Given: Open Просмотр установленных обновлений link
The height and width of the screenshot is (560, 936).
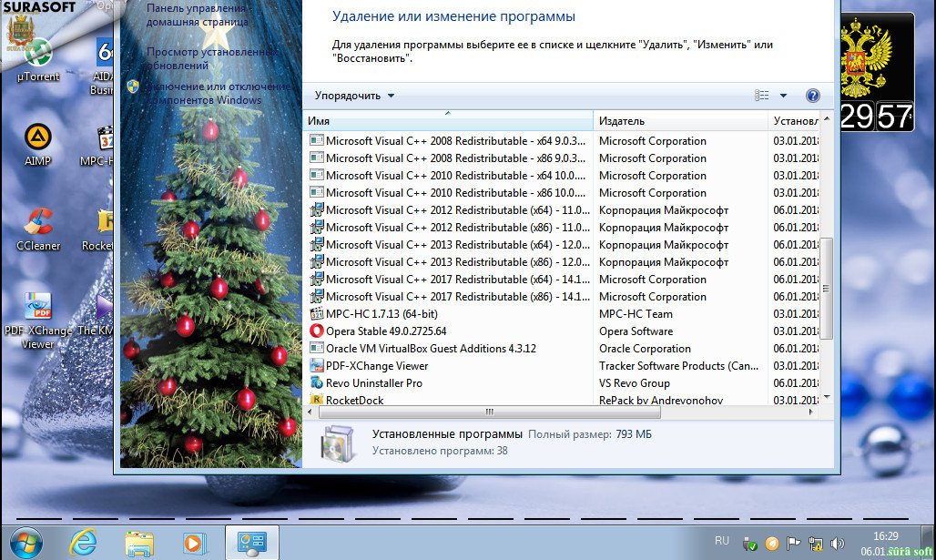Looking at the screenshot, I should pyautogui.click(x=210, y=58).
